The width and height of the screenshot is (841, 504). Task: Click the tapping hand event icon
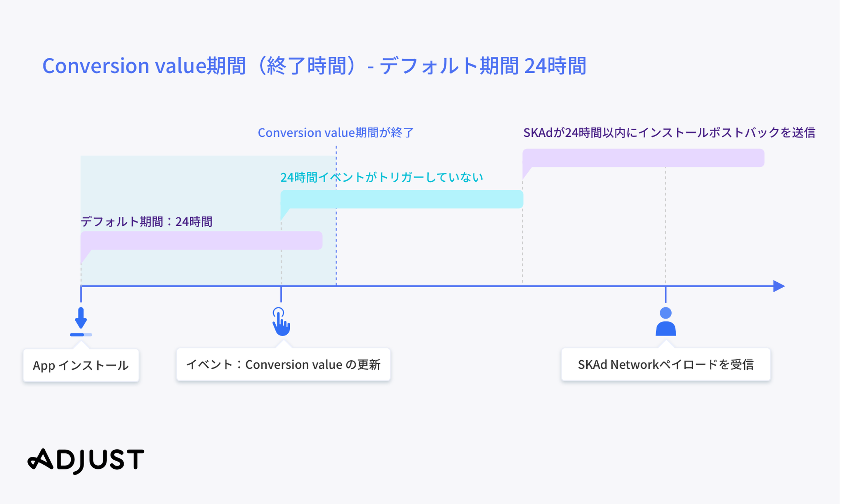(x=282, y=321)
